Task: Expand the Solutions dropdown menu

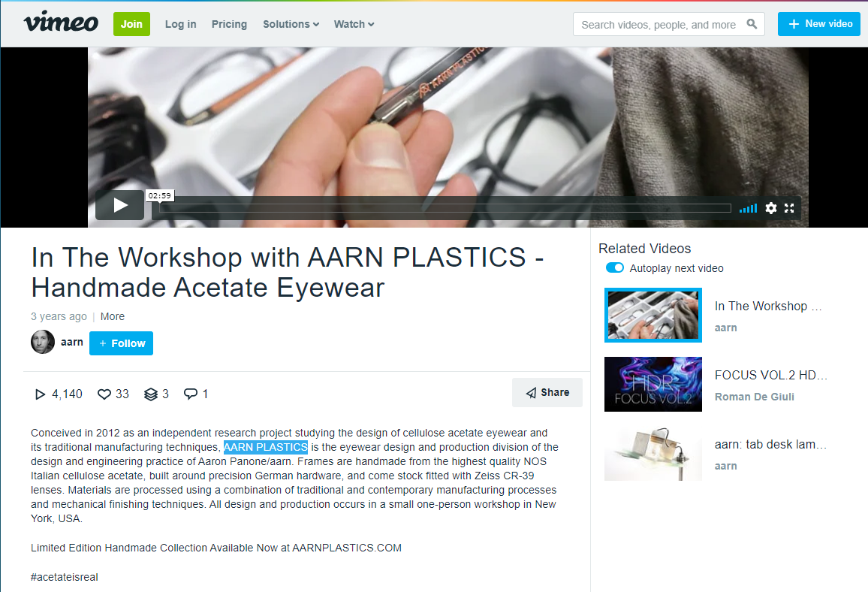Action: click(x=291, y=24)
